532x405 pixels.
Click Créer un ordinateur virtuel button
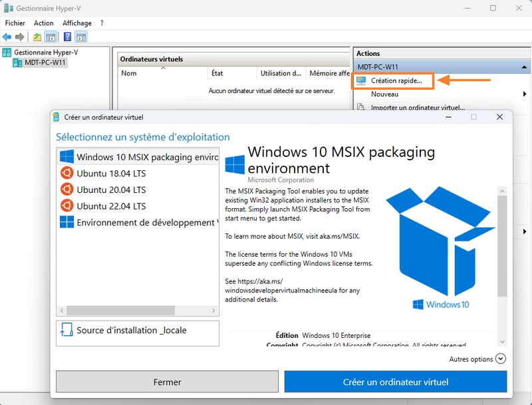(x=396, y=382)
